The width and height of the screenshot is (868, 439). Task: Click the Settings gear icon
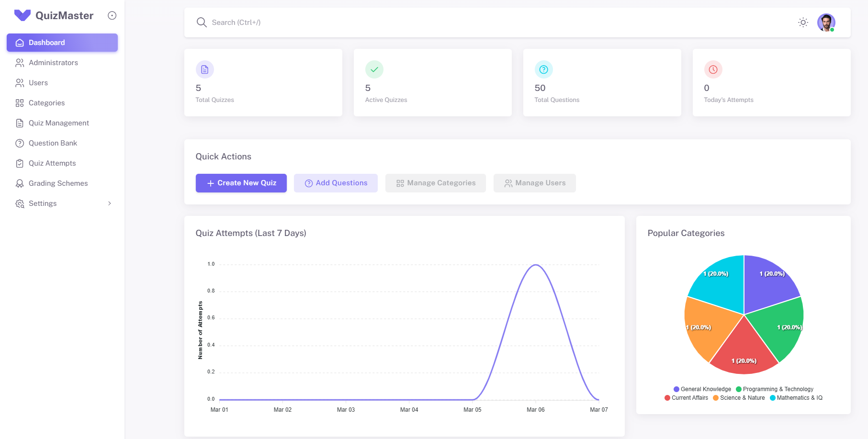click(20, 203)
